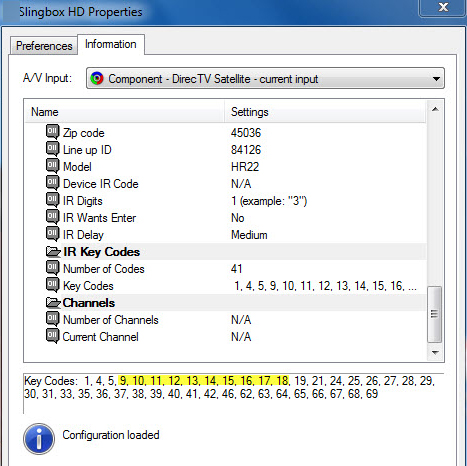
Task: Select the Model row label
Action: click(x=77, y=167)
